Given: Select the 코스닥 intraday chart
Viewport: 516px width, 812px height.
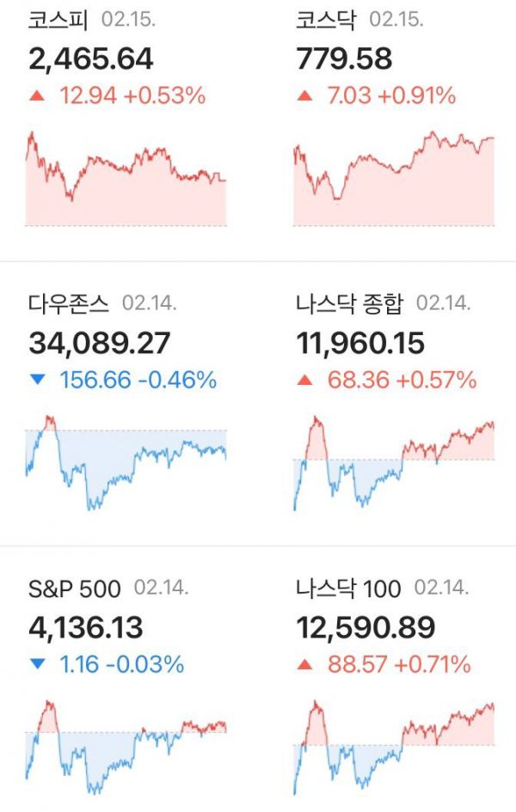Looking at the screenshot, I should coord(394,179).
